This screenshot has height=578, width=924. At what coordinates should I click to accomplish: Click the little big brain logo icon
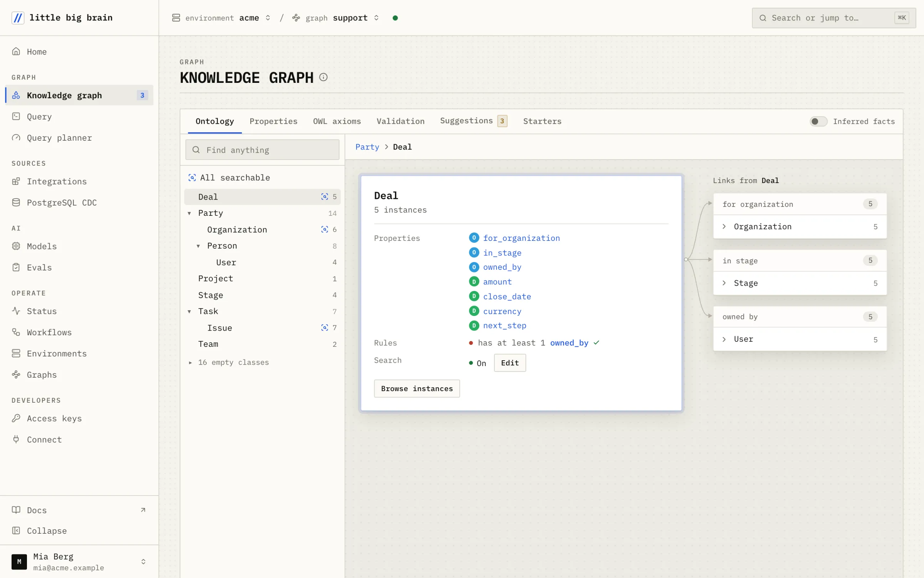[18, 18]
